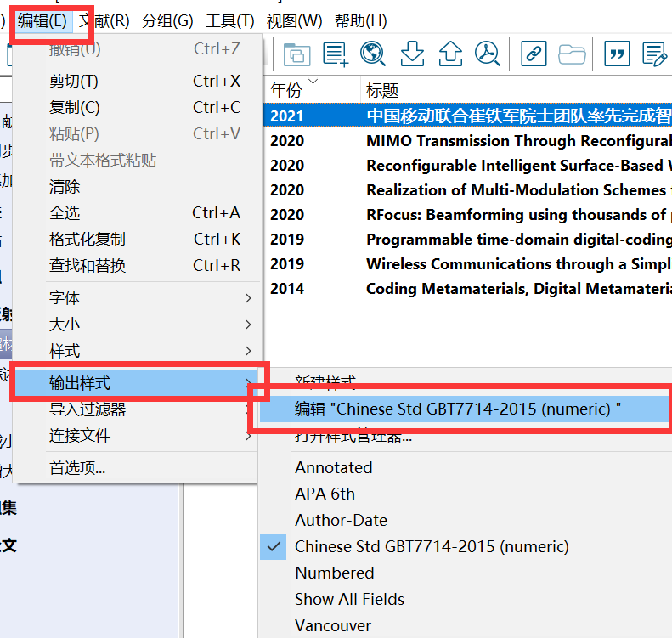This screenshot has height=638, width=672.
Task: Choose 清除 from Edit menu
Action: (136, 186)
